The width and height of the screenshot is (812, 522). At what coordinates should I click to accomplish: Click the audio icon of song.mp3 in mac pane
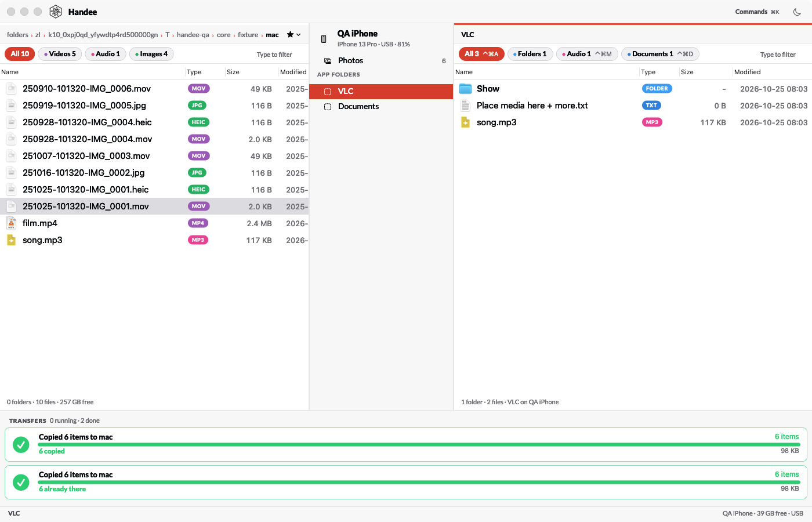11,240
